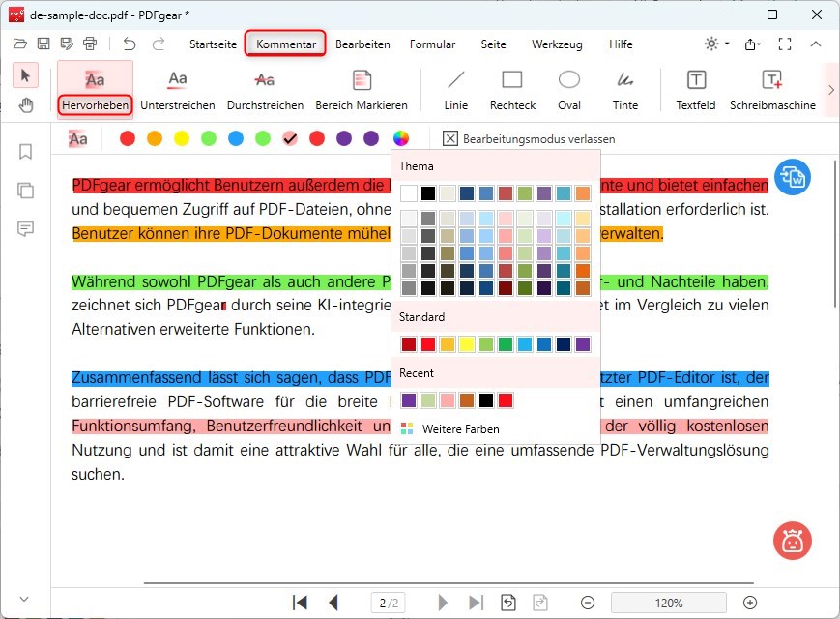This screenshot has width=840, height=619.
Task: Select Bereich Markieren area highlight tool
Action: click(x=362, y=90)
